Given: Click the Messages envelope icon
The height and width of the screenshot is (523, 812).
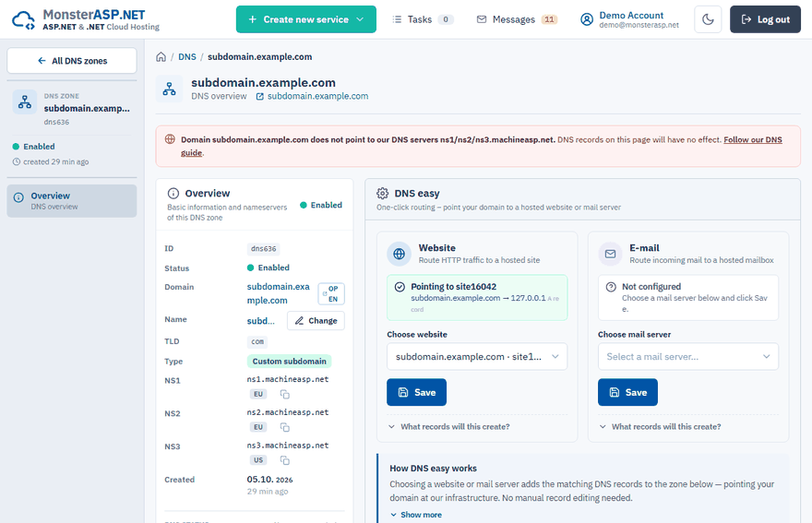Looking at the screenshot, I should tap(482, 19).
